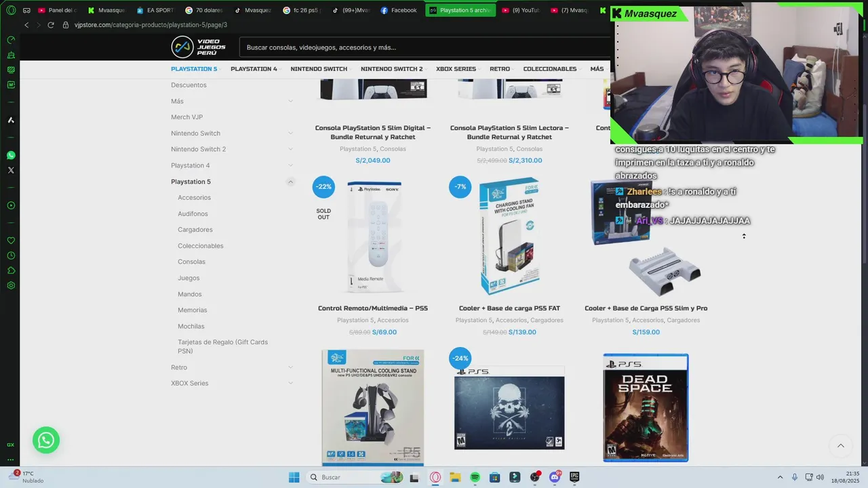
Task: Open Epic Games launcher from taskbar
Action: coord(574,477)
